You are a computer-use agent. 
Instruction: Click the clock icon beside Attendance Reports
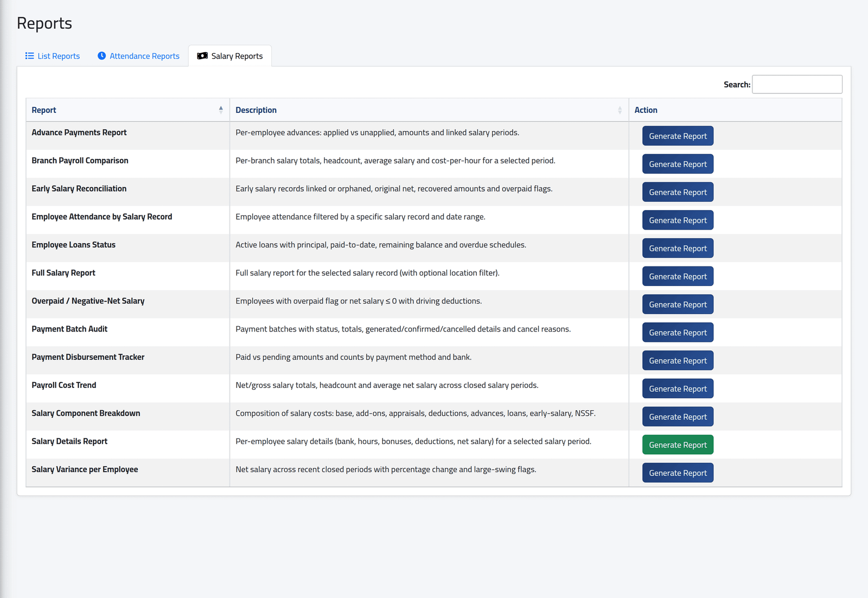click(x=101, y=56)
